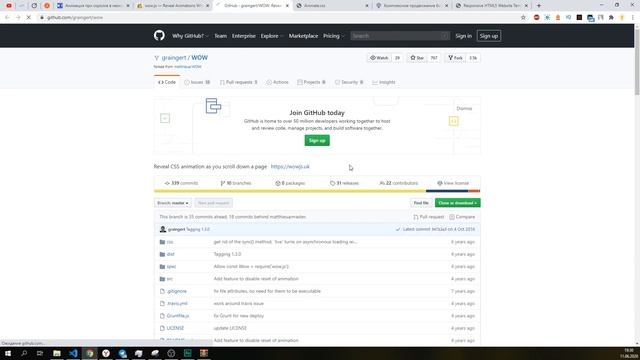
Task: View the 31 releases link
Action: (344, 183)
